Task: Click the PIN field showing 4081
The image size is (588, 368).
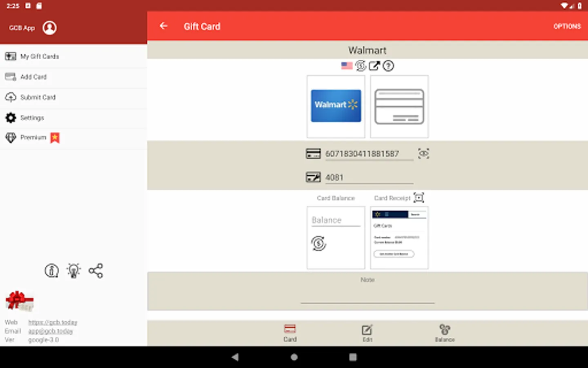Action: pos(369,177)
